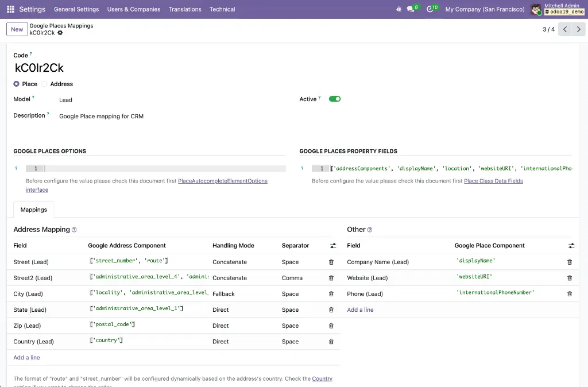
Task: Click record pager 3 / 4
Action: pyautogui.click(x=548, y=29)
